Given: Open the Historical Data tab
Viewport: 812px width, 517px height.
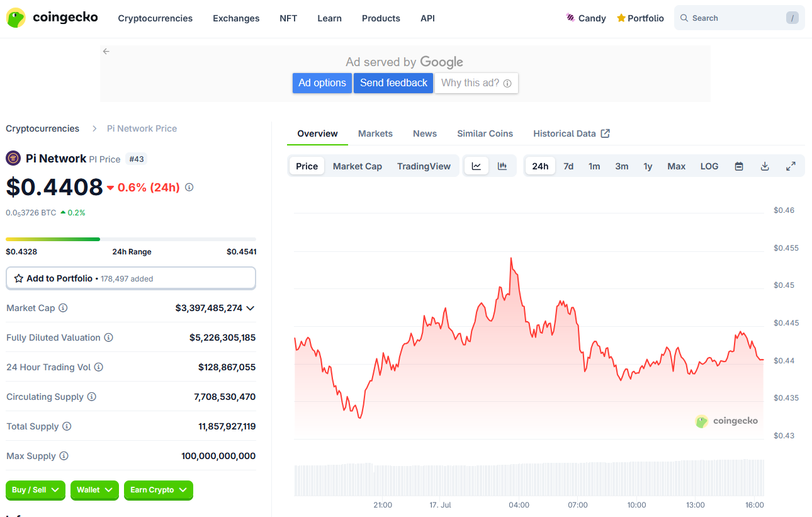Looking at the screenshot, I should click(x=572, y=134).
